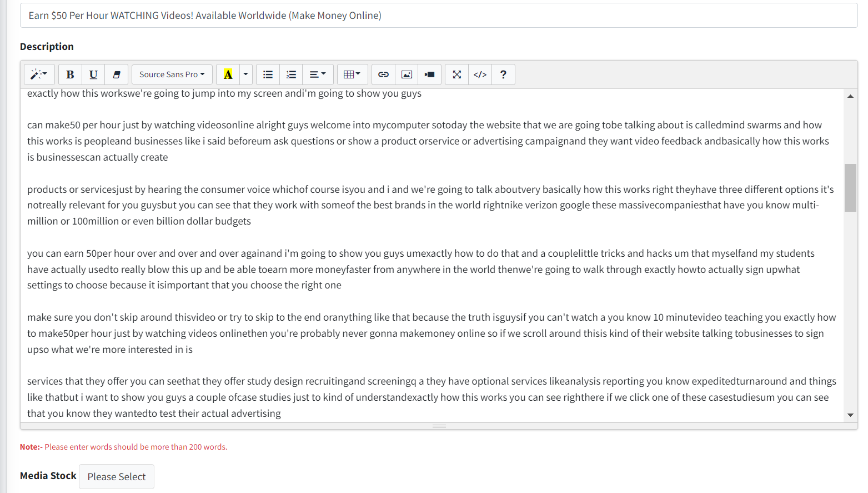Click the eraser Remove Font Style icon
This screenshot has width=868, height=493.
point(117,74)
